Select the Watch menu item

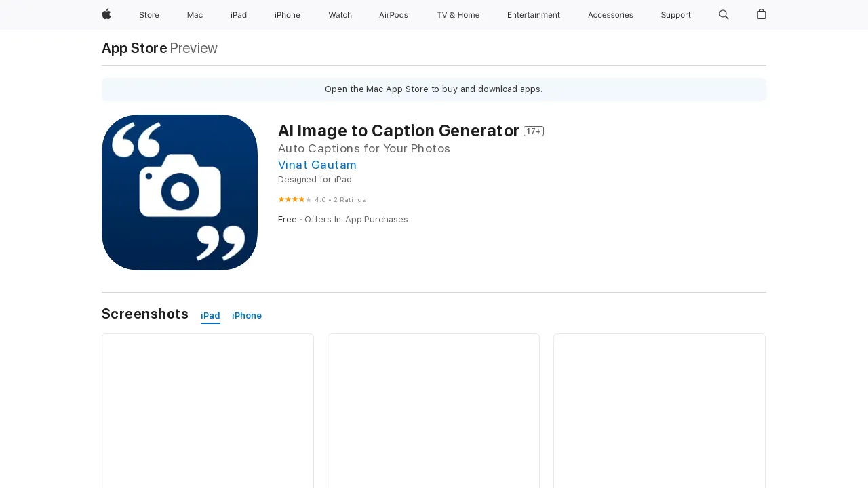pos(340,14)
